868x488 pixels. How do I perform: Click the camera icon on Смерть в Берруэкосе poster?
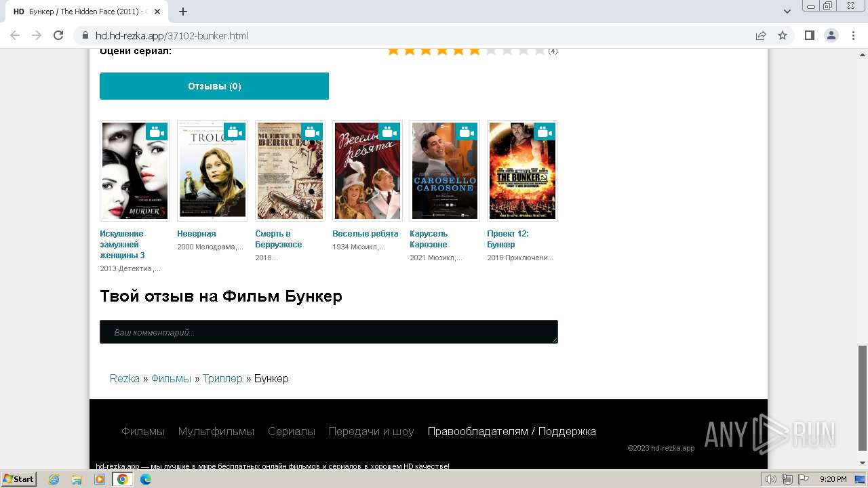click(x=312, y=131)
